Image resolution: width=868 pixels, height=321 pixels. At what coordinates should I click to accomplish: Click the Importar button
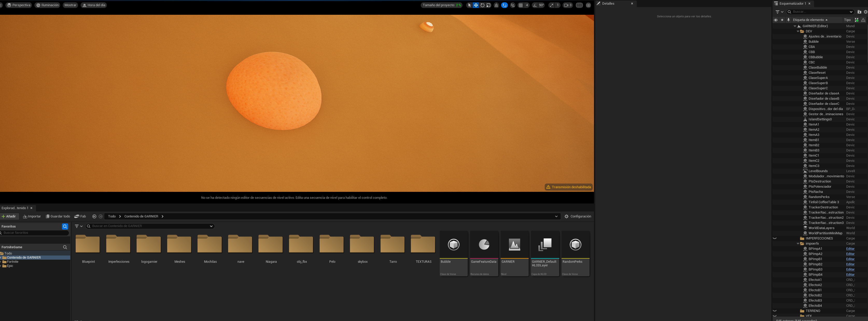point(32,216)
